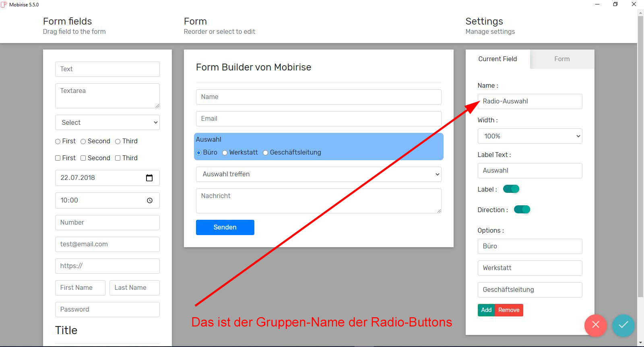Check the First checkbox in Form fields
644x347 pixels.
(x=58, y=158)
